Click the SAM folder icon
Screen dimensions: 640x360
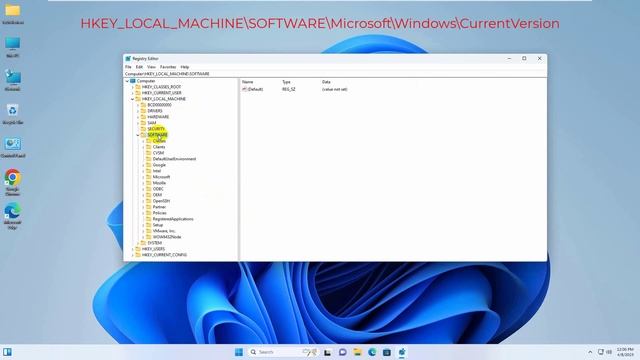143,123
